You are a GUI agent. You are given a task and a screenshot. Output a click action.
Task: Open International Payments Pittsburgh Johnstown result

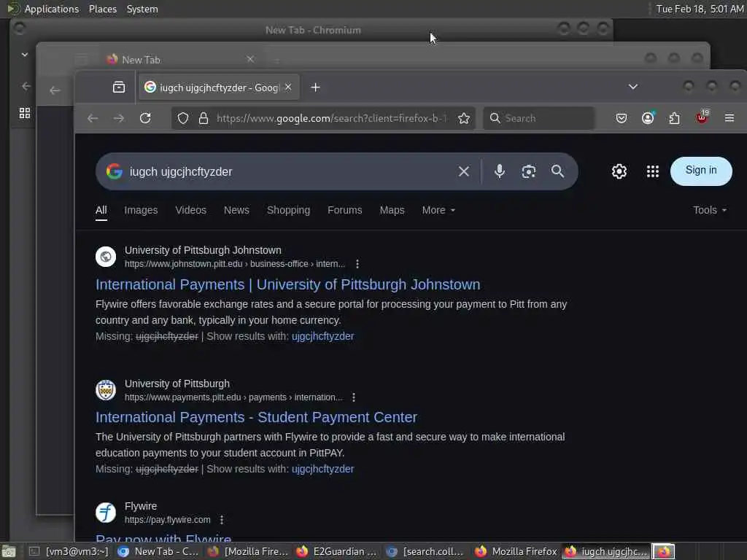click(287, 284)
